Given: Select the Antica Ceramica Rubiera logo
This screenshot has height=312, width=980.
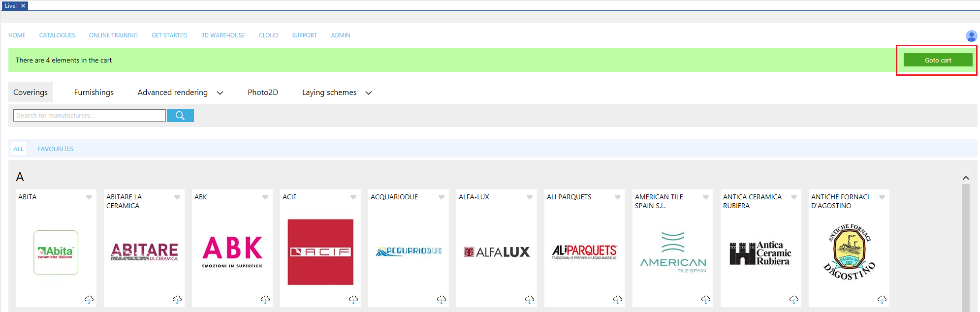Looking at the screenshot, I should coord(761,253).
